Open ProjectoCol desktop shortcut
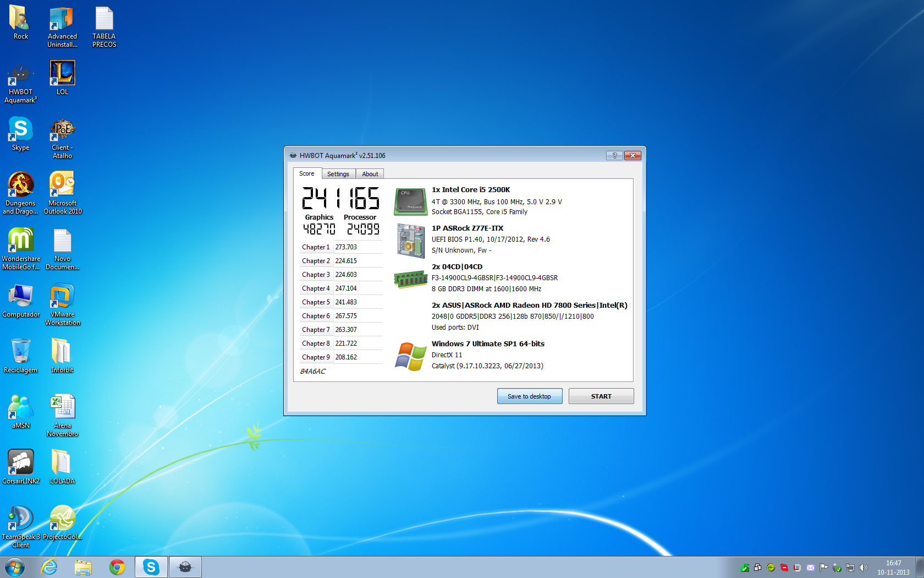This screenshot has width=924, height=578. click(62, 523)
